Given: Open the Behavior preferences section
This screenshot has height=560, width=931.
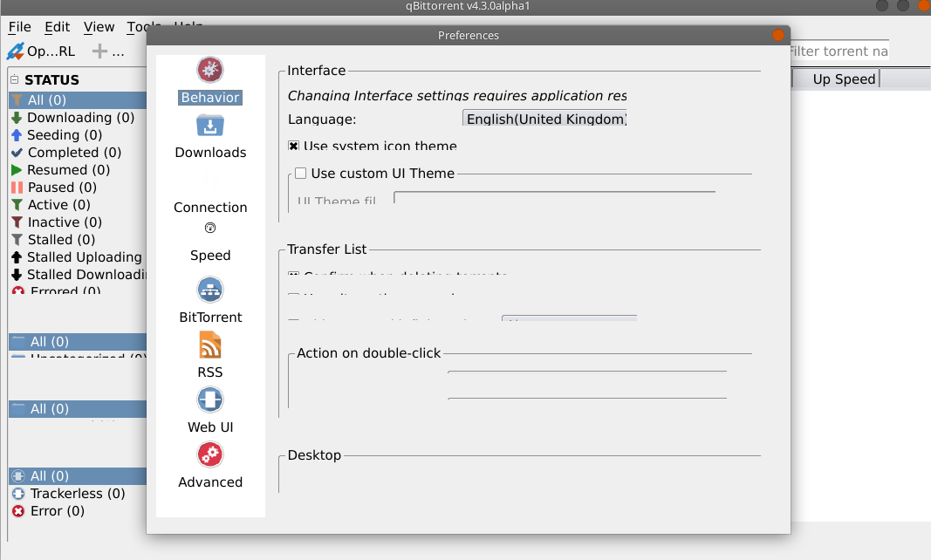Looking at the screenshot, I should [210, 81].
